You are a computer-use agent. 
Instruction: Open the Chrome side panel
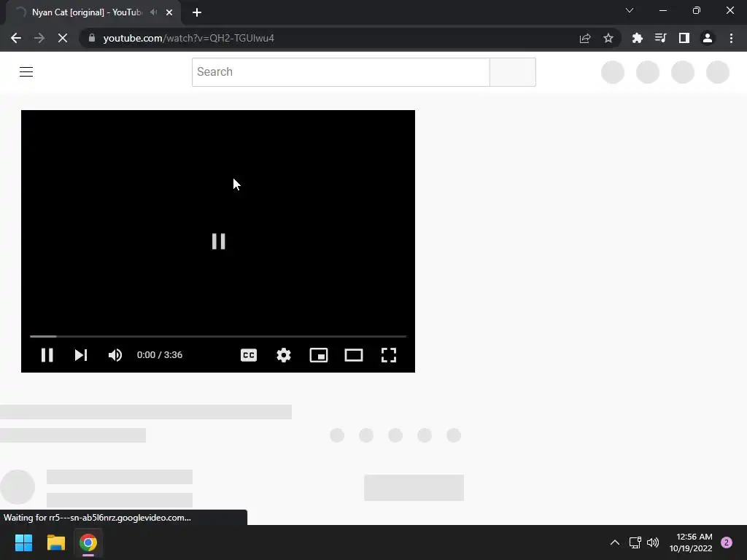coord(684,38)
